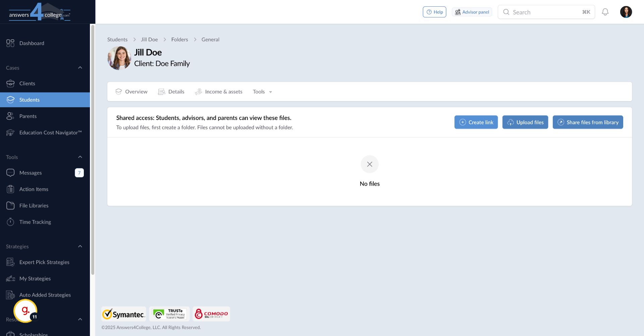
Task: Click the Time Tracking stopwatch icon
Action: [10, 222]
